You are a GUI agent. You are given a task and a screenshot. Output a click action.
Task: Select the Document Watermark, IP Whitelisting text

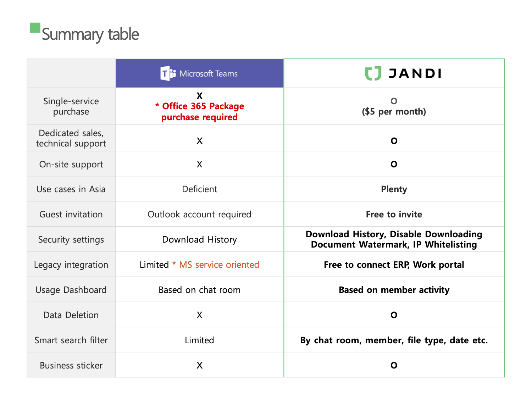(x=394, y=245)
